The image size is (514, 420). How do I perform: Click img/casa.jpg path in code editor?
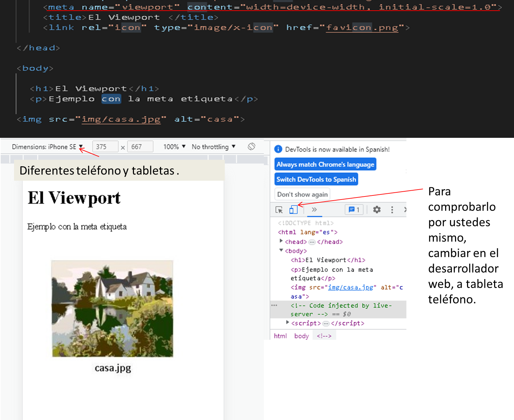click(121, 119)
